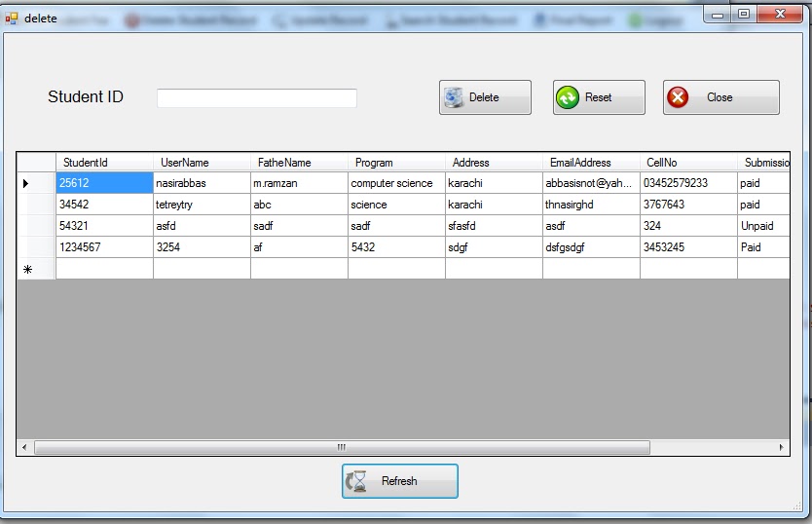Select the abc father name cell
The height and width of the screenshot is (524, 812).
(x=299, y=205)
